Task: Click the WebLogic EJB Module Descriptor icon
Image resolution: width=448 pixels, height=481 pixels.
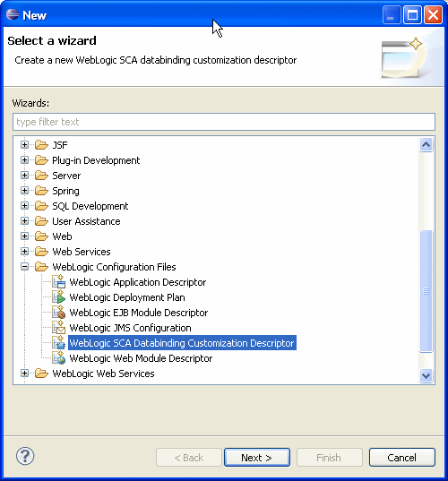Action: pos(59,313)
